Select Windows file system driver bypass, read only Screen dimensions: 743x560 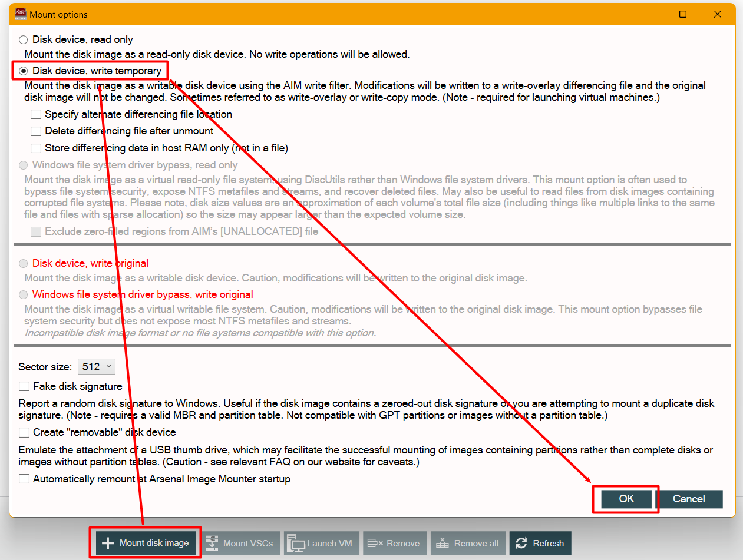(24, 165)
